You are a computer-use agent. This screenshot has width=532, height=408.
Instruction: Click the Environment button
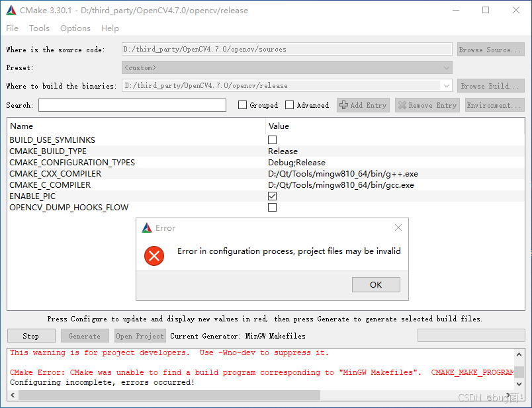[x=496, y=104]
